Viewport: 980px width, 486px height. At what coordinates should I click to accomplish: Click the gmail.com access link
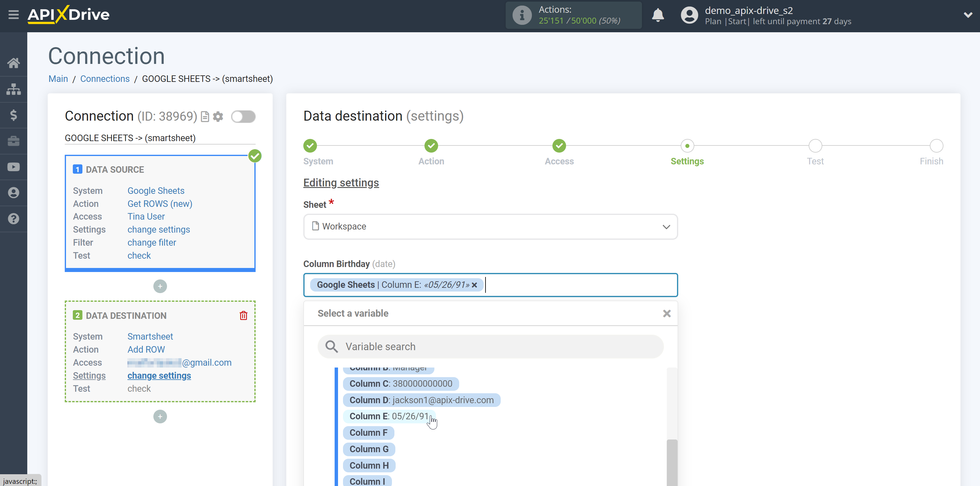(x=180, y=363)
